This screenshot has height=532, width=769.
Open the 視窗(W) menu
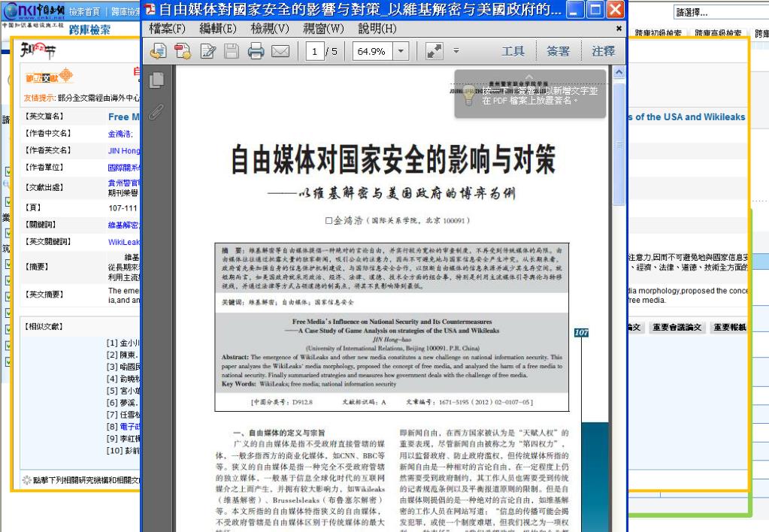tap(324, 29)
